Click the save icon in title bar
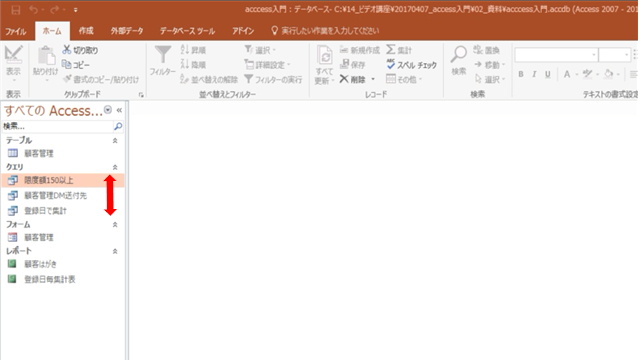 pos(16,10)
